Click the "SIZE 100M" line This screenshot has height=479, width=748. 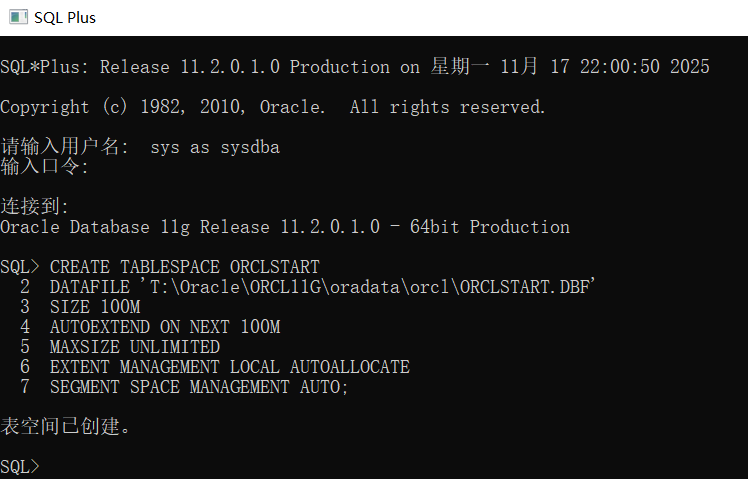coord(95,307)
